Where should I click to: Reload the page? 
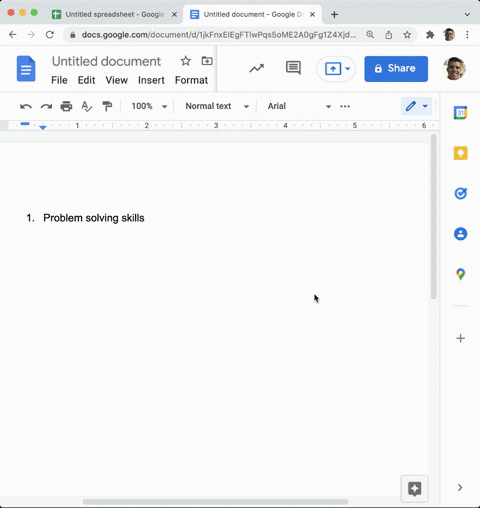coord(50,35)
